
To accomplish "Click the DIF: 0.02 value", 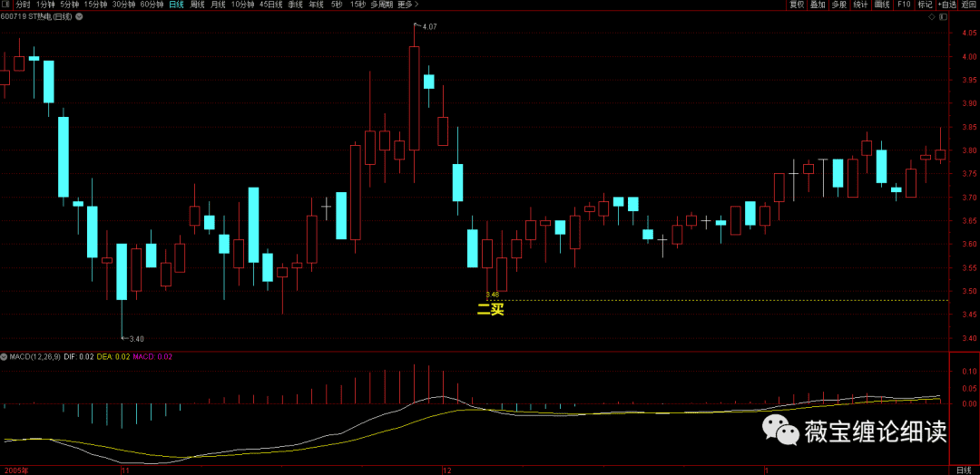I will (x=79, y=357).
